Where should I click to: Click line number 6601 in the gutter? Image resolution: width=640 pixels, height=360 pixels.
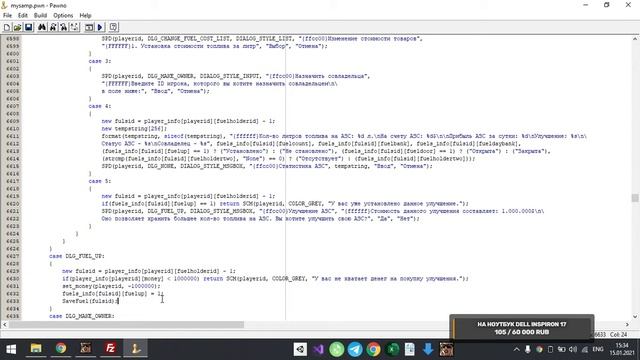click(x=13, y=61)
